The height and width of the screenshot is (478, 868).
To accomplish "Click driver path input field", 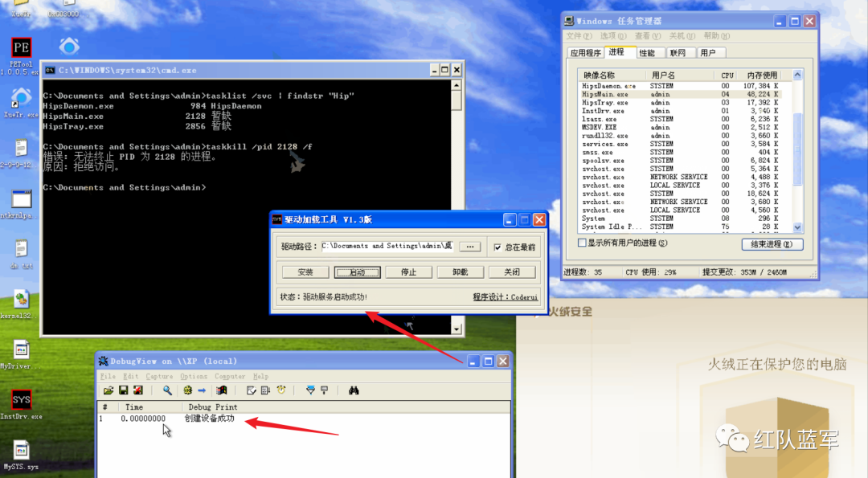I will (x=387, y=246).
